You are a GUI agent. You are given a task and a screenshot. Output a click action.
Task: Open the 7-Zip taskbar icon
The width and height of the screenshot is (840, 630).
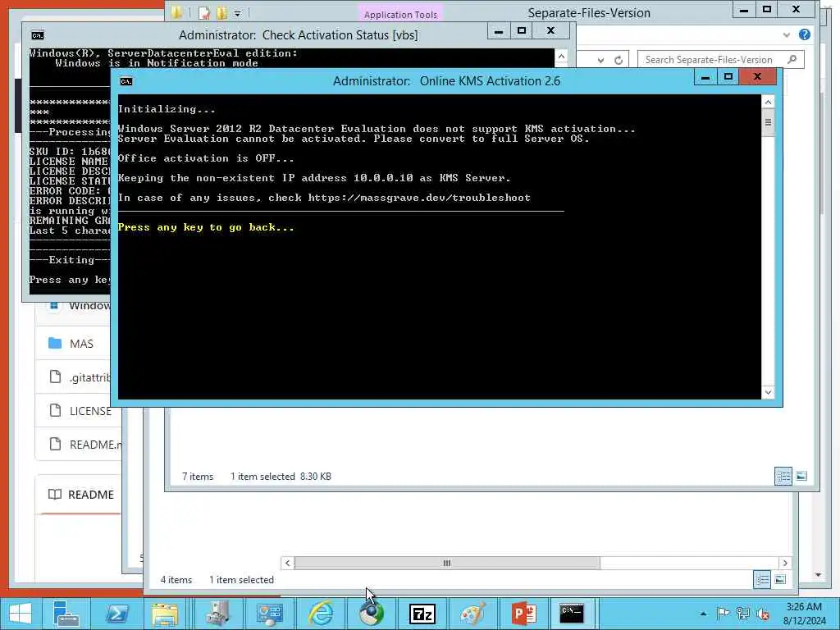point(422,614)
